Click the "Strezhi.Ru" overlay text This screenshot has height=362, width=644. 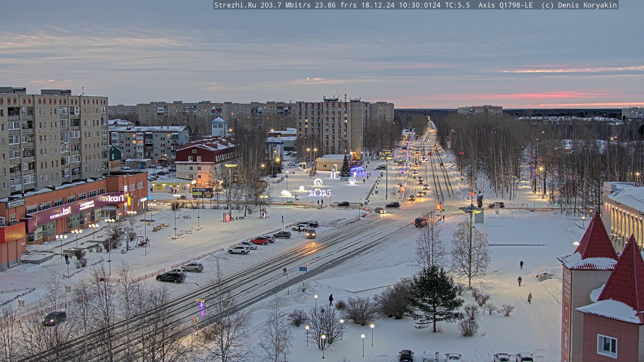tap(235, 5)
